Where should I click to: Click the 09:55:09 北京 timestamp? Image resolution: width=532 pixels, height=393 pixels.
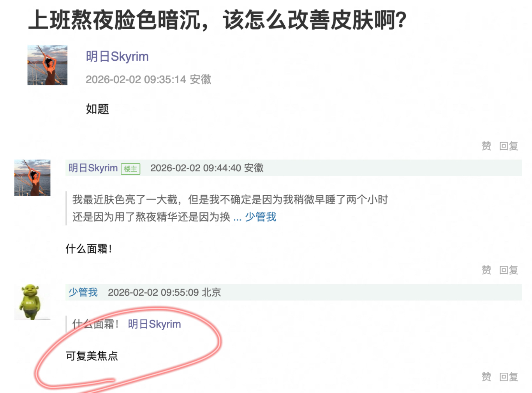[164, 292]
